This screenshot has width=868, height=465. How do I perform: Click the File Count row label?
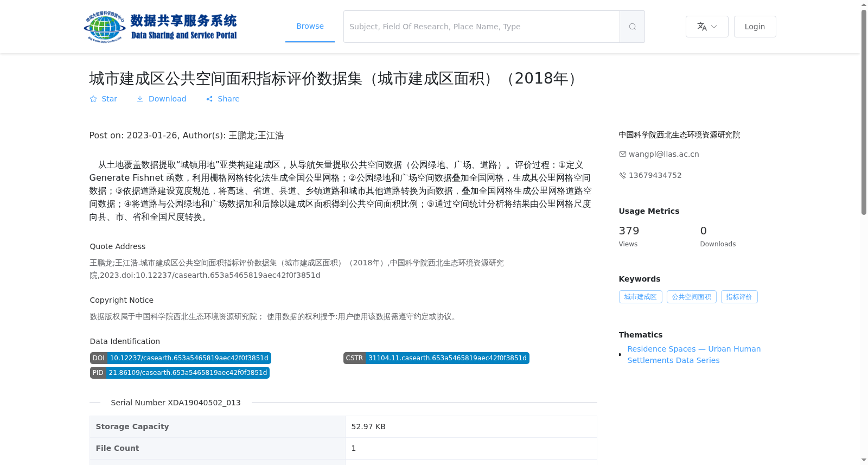coord(117,448)
